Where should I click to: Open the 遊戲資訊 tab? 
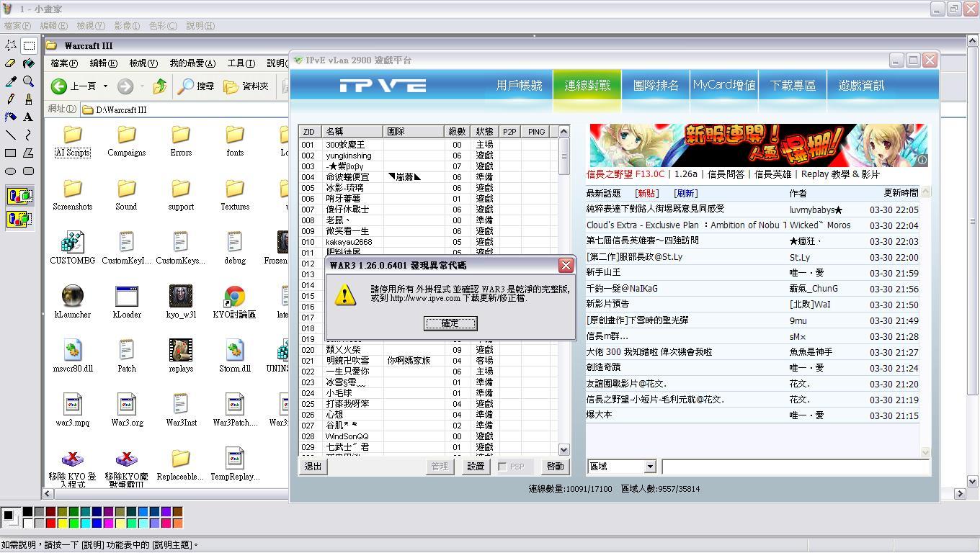[x=861, y=86]
